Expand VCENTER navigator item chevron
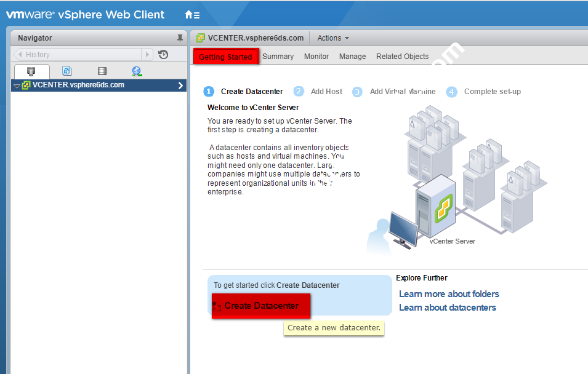Screen dimensions: 588x374 (x=180, y=86)
